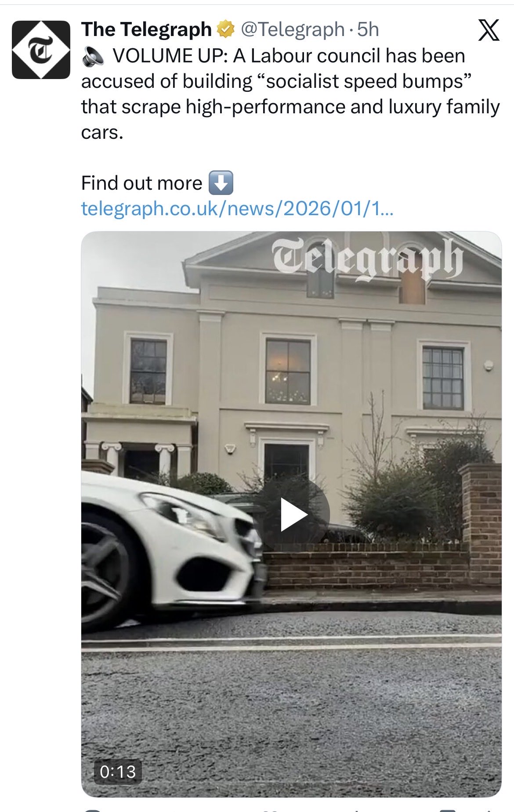This screenshot has width=514, height=812.
Task: Open The Telegraph display name
Action: 146,29
